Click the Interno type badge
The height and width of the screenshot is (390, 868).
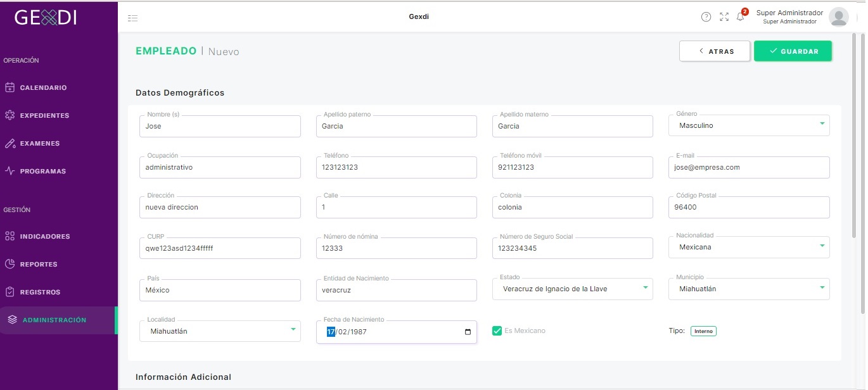[x=703, y=331]
